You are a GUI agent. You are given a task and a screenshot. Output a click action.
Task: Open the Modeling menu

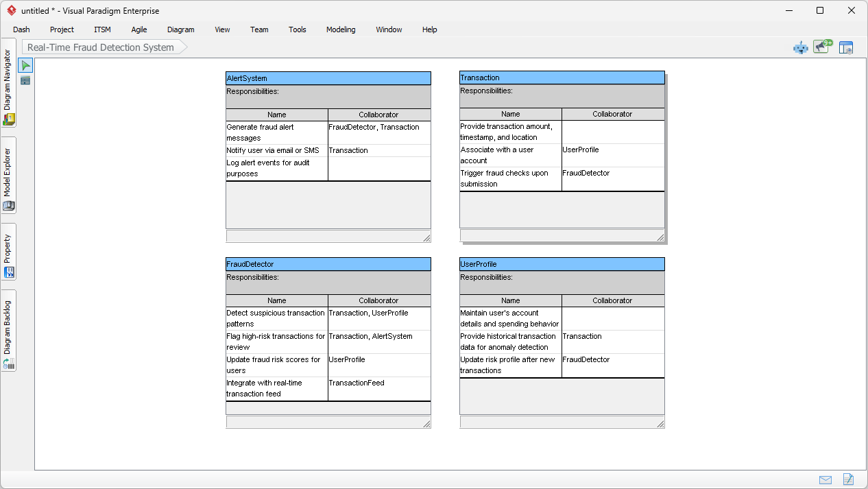(x=340, y=29)
